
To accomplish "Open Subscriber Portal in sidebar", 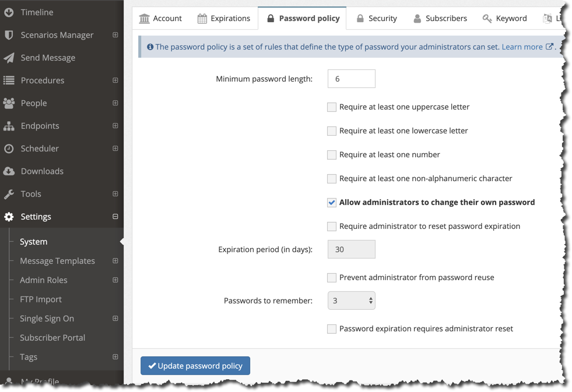I will [52, 338].
